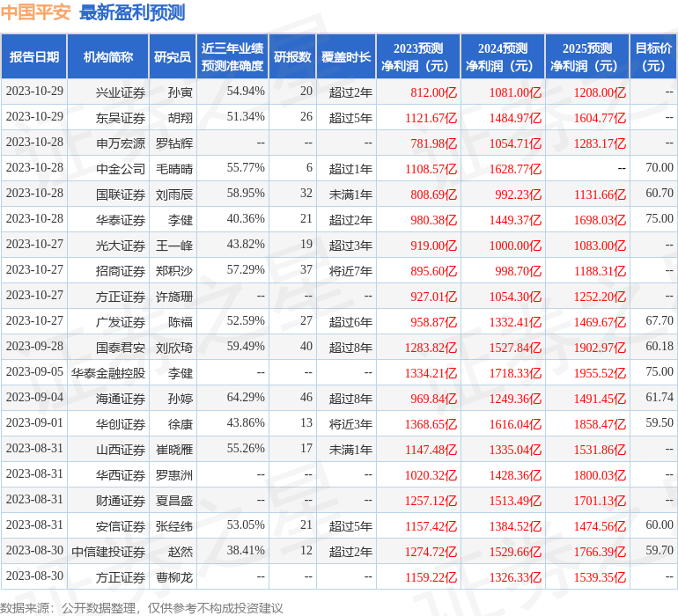Click target price 61.74
The height and width of the screenshot is (616, 678).
click(660, 397)
